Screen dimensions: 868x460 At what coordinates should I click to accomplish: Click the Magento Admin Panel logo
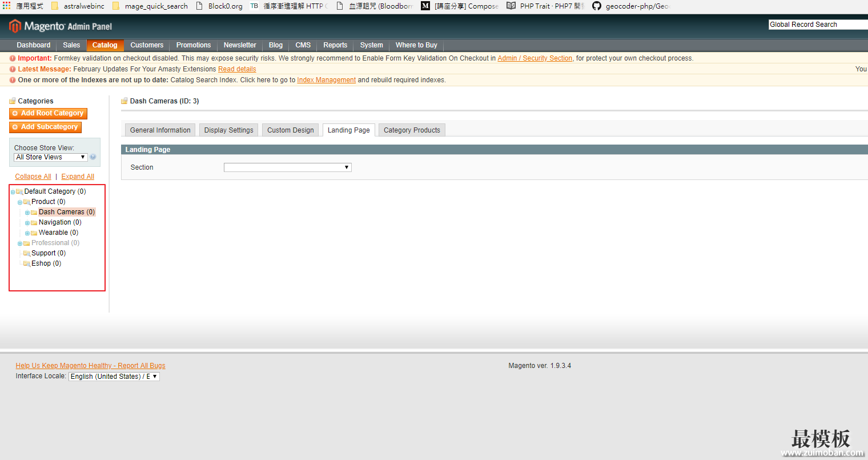(61, 26)
